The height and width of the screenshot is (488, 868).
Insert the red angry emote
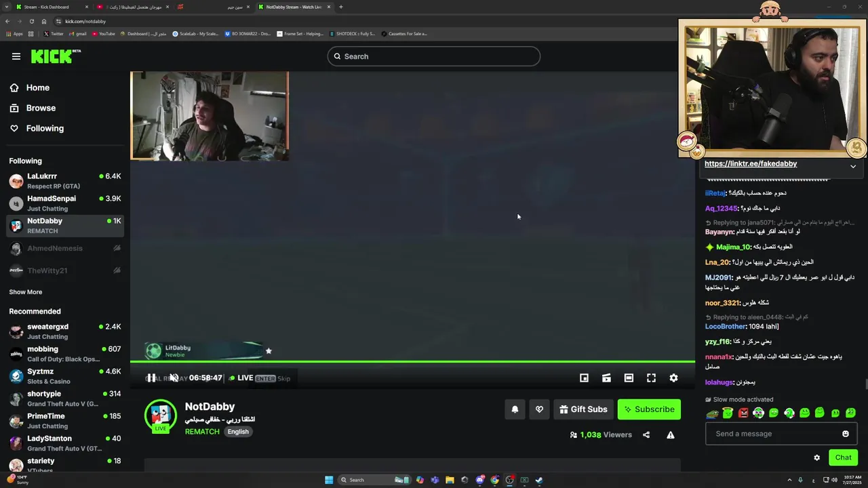coord(743,413)
